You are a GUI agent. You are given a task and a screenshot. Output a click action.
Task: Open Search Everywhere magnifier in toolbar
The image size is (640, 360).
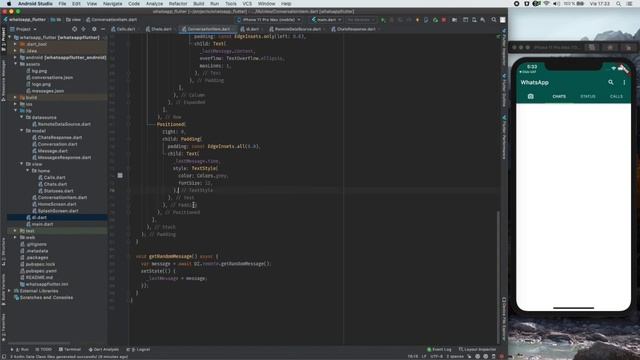click(x=494, y=20)
